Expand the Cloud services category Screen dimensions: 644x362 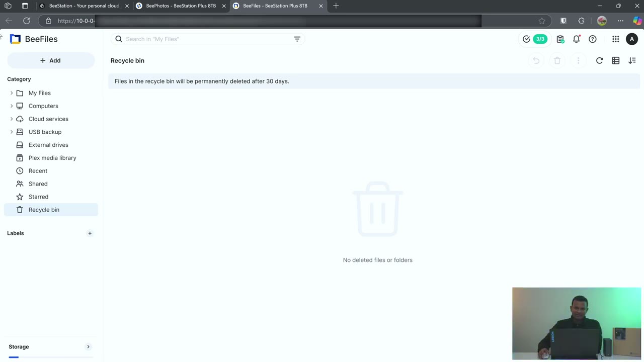tap(11, 119)
